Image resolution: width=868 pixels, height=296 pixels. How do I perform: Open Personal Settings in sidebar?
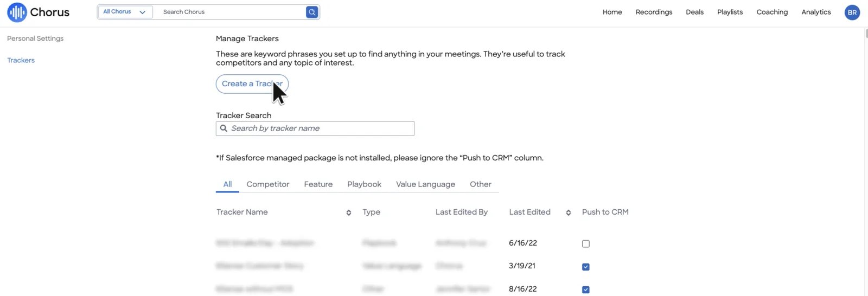point(35,38)
